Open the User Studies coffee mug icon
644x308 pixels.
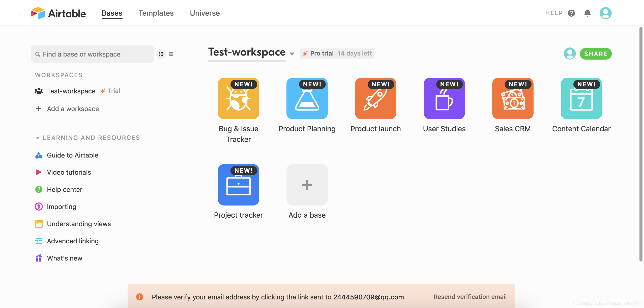click(444, 98)
